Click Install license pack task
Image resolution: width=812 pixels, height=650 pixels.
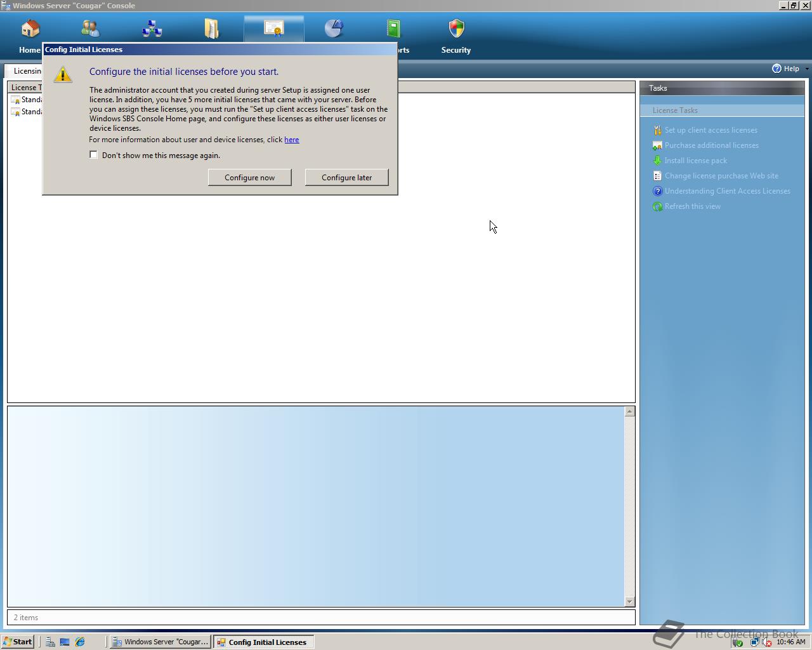click(696, 161)
